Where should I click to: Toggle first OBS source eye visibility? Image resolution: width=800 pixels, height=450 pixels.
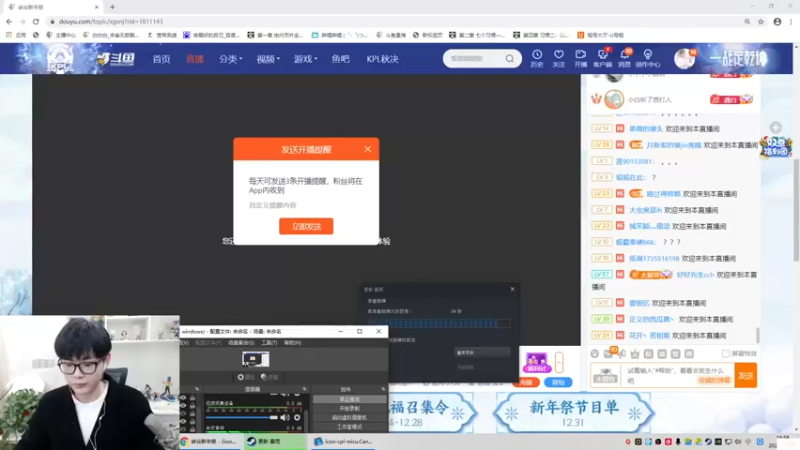pos(183,397)
